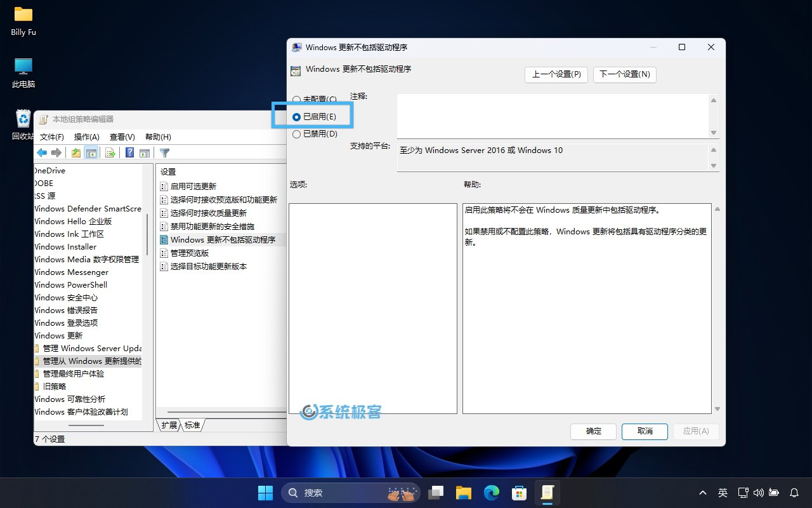This screenshot has height=508, width=812.
Task: Toggle the Show/Hide Console Tree toolbar icon
Action: coord(91,152)
